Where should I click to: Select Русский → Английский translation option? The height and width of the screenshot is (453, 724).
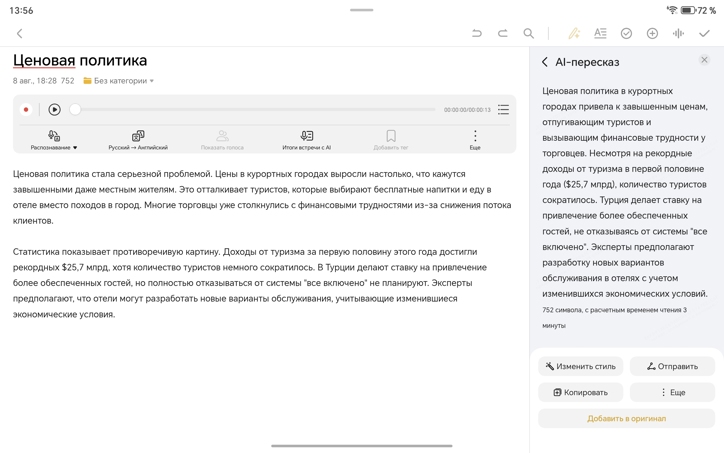point(138,140)
